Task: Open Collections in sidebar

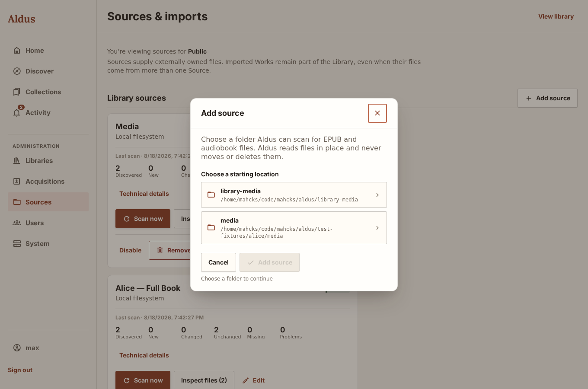Action: (48, 92)
